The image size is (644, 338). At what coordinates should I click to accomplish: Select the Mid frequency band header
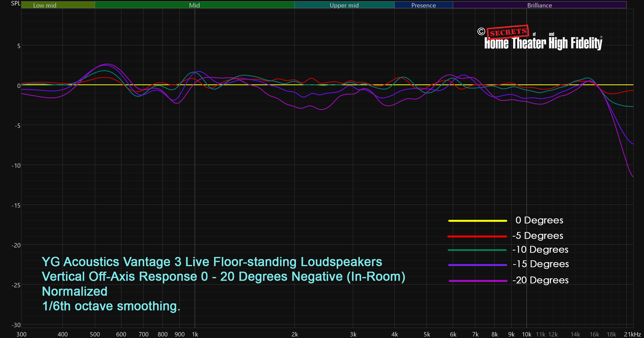tap(194, 5)
